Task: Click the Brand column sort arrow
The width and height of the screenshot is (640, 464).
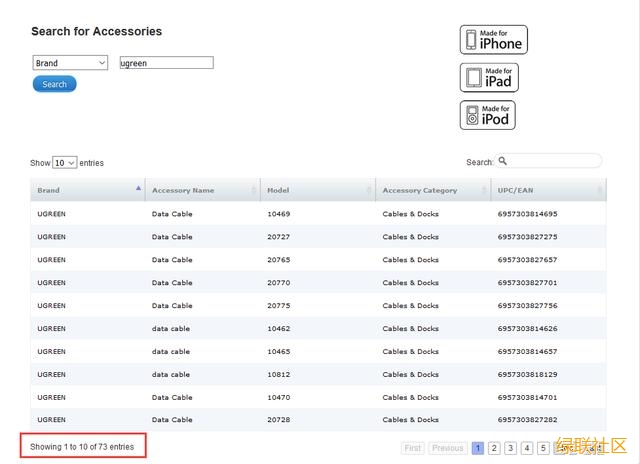Action: click(x=138, y=188)
